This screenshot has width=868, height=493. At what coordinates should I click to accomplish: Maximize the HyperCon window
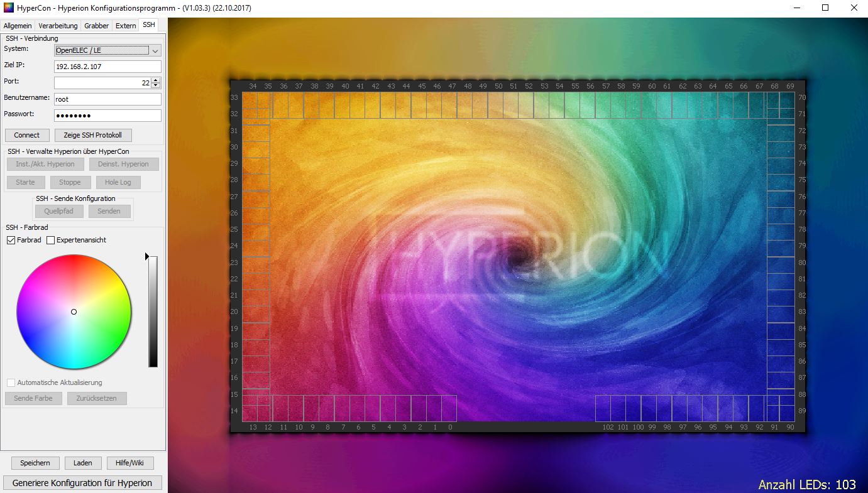tap(825, 8)
